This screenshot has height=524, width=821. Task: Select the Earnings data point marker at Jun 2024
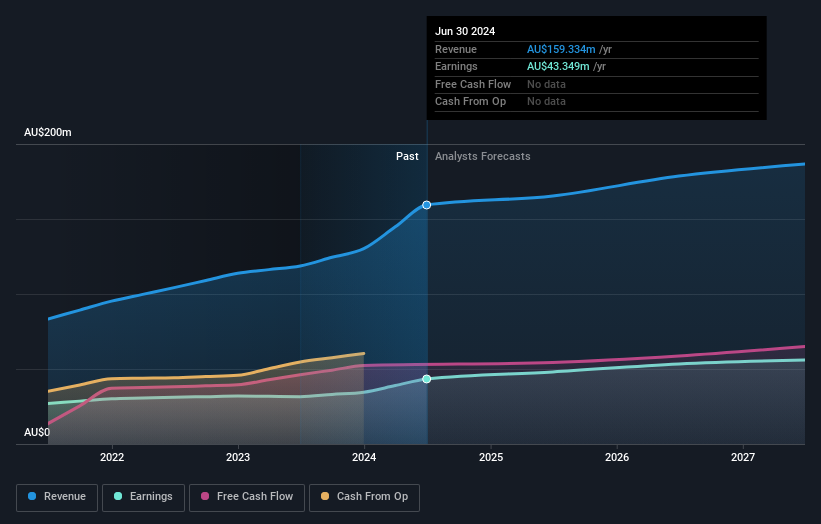pos(427,378)
